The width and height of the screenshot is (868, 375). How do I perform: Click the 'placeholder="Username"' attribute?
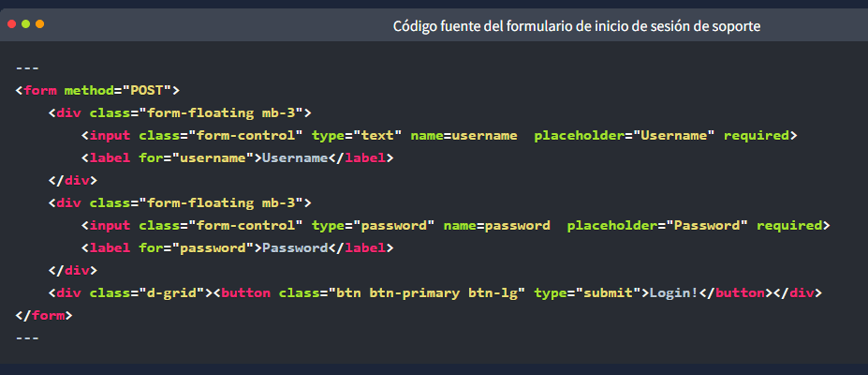tap(625, 136)
